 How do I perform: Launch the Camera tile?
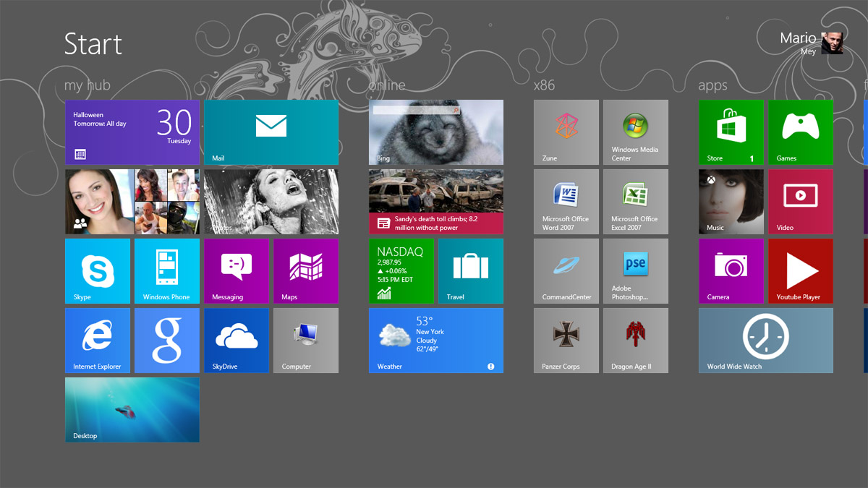[x=731, y=271]
